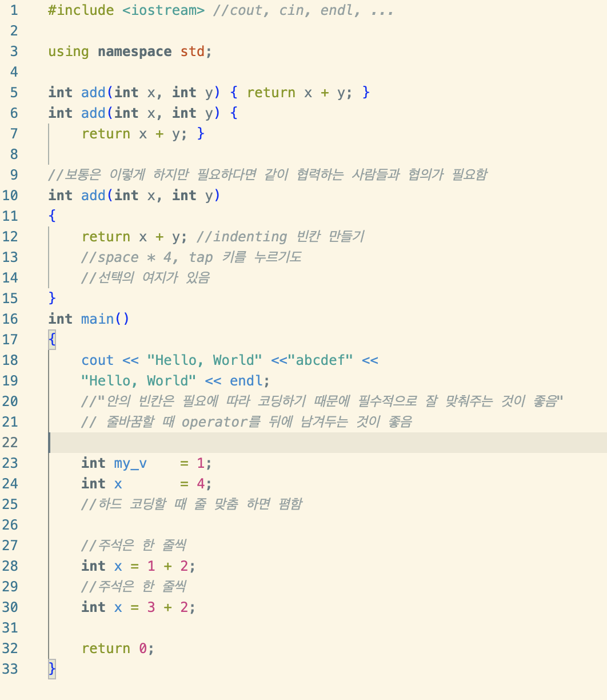This screenshot has width=607, height=700.
Task: Click line number 26 in the gutter
Action: [10, 525]
